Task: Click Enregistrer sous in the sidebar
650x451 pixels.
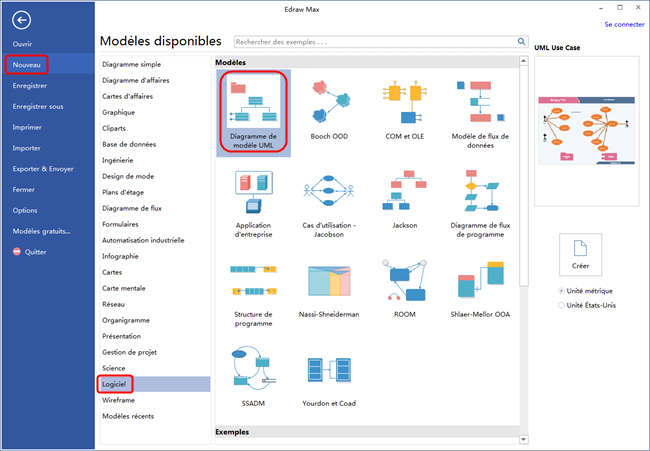Action: click(x=38, y=107)
